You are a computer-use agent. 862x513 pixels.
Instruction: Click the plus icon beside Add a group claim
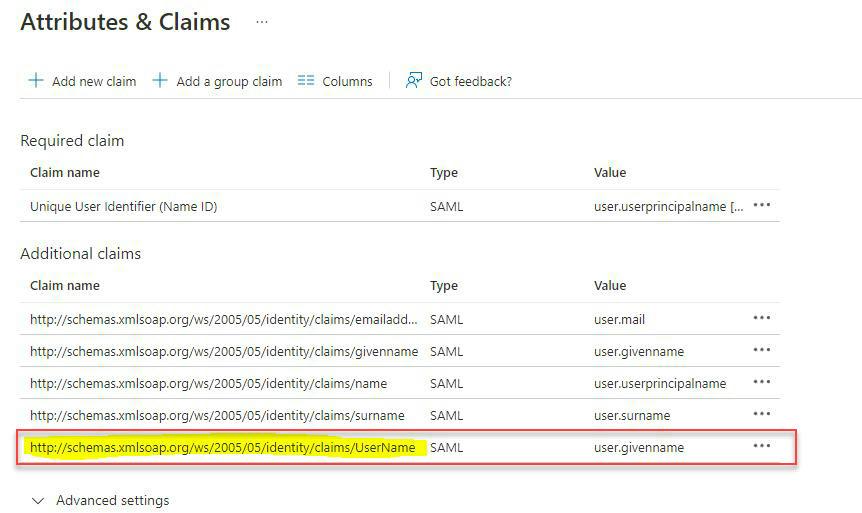tap(160, 80)
